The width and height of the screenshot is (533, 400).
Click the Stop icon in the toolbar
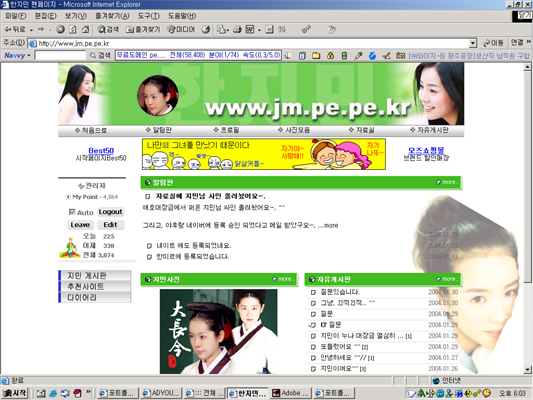(x=61, y=30)
